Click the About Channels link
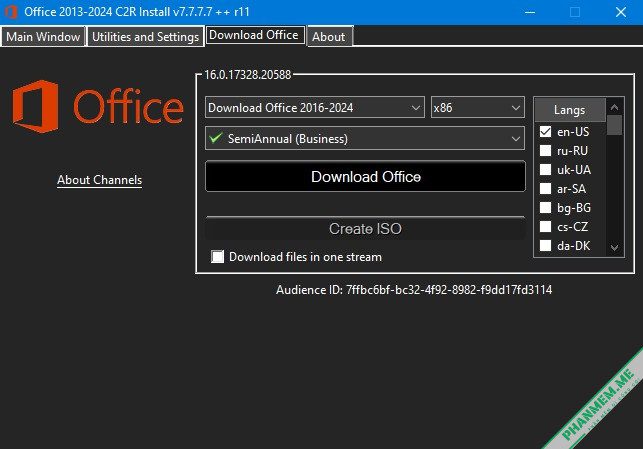The image size is (643, 449). tap(100, 180)
